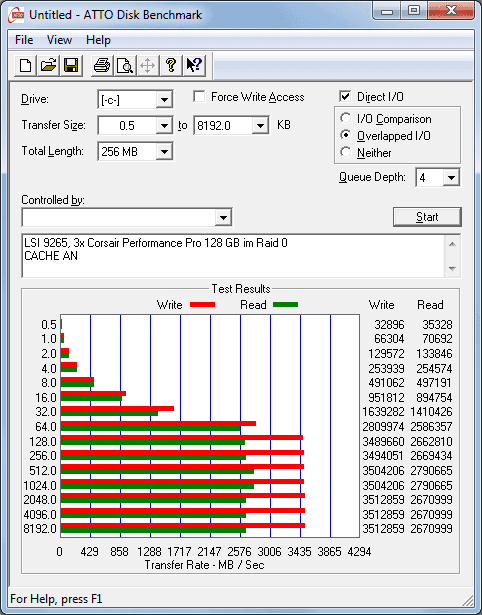Click the Start button
The width and height of the screenshot is (482, 615).
click(427, 217)
